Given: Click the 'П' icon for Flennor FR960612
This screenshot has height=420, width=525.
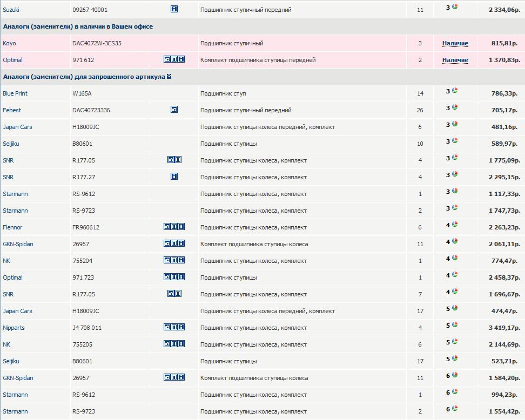Looking at the screenshot, I should coord(174,227).
